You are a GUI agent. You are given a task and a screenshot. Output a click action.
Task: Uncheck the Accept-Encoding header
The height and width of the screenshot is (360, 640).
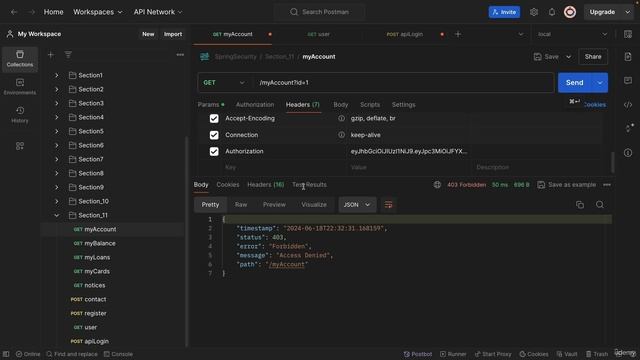(x=214, y=118)
